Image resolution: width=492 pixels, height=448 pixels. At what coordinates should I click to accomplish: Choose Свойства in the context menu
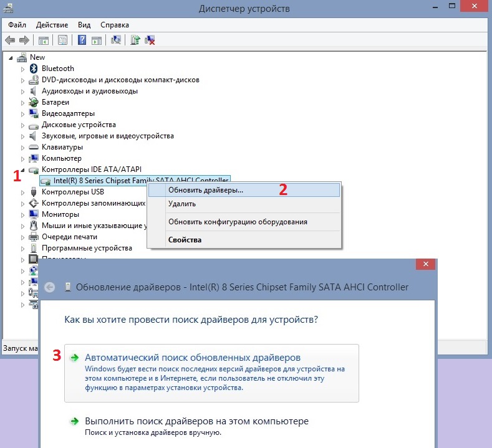pos(244,240)
